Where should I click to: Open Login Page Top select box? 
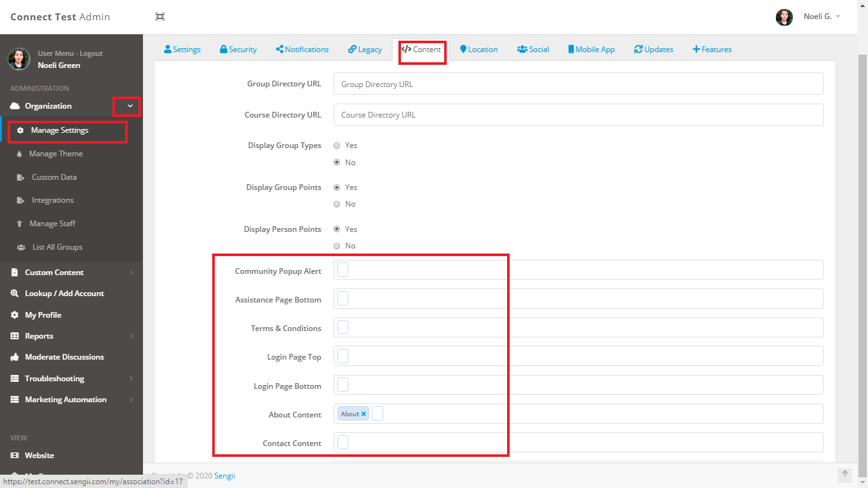(x=578, y=356)
